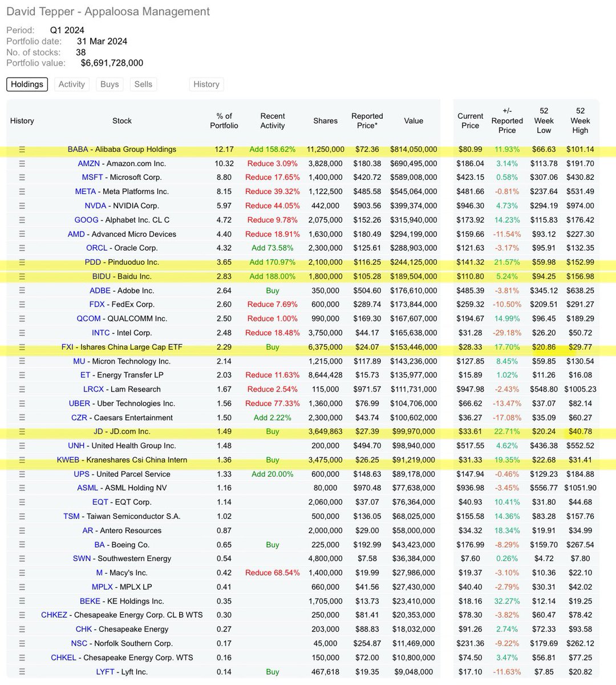Open history icon in JD row
Viewport: 616px width, 685px height.
pyautogui.click(x=22, y=432)
